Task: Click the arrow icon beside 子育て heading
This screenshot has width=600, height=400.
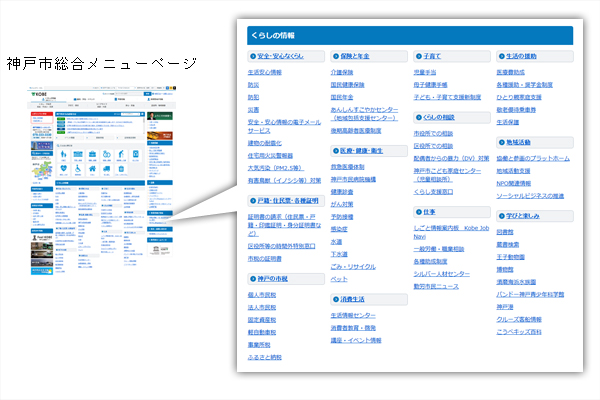Action: [419, 56]
